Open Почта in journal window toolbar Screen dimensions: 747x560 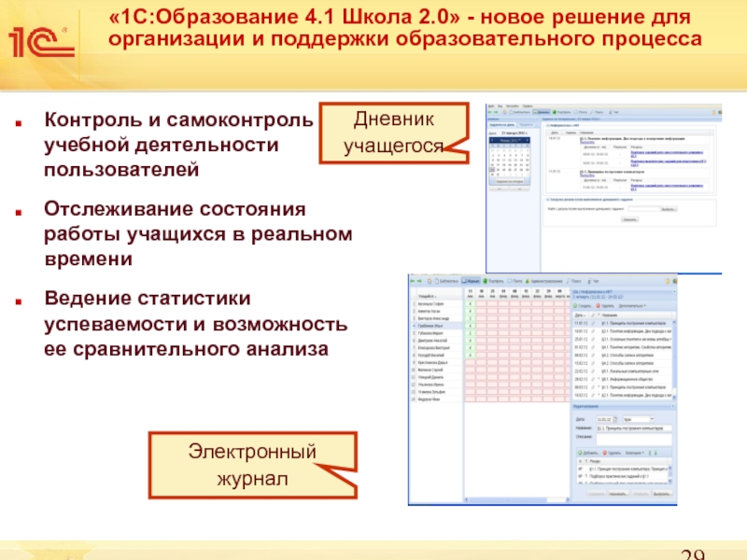(515, 281)
